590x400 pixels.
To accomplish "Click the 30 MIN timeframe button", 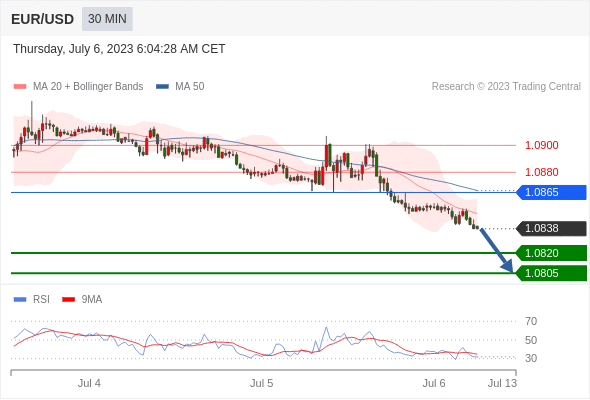I will click(107, 19).
